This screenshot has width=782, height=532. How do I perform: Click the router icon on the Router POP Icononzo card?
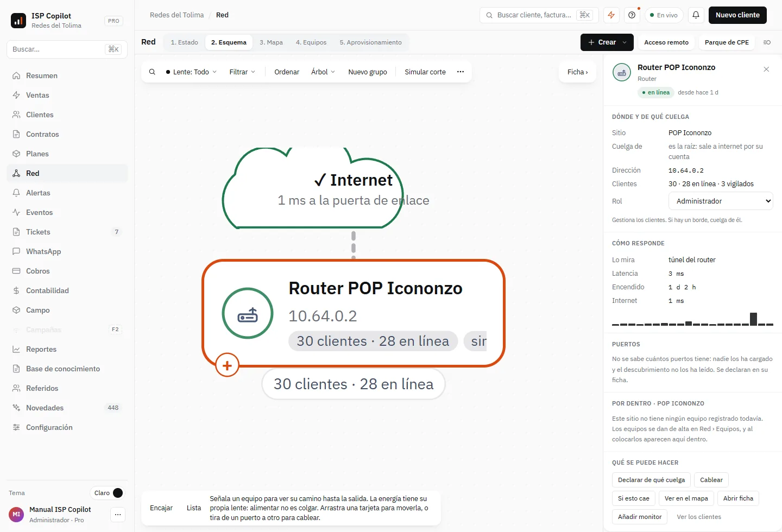248,313
